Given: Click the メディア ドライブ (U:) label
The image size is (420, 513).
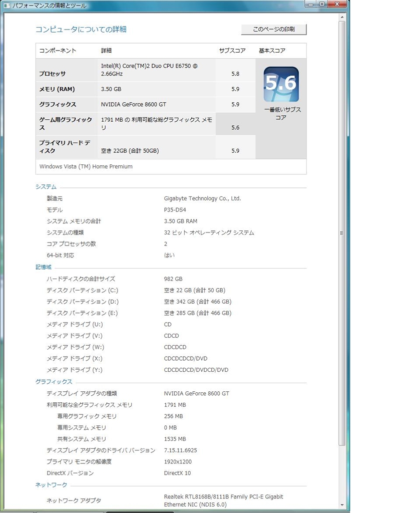Looking at the screenshot, I should 75,325.
